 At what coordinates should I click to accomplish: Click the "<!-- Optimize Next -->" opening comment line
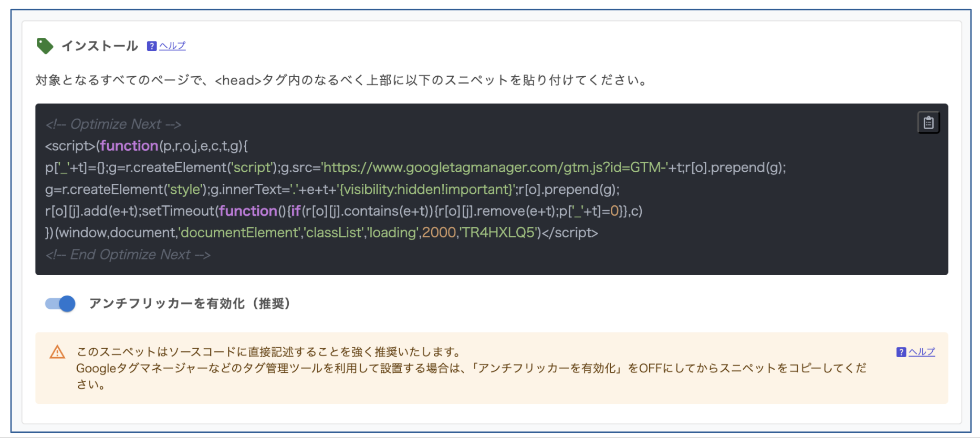(113, 124)
